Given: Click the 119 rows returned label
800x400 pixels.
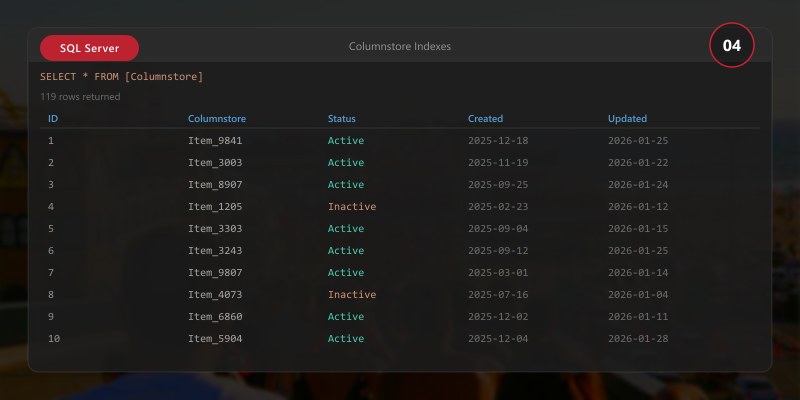Looking at the screenshot, I should click(x=80, y=96).
